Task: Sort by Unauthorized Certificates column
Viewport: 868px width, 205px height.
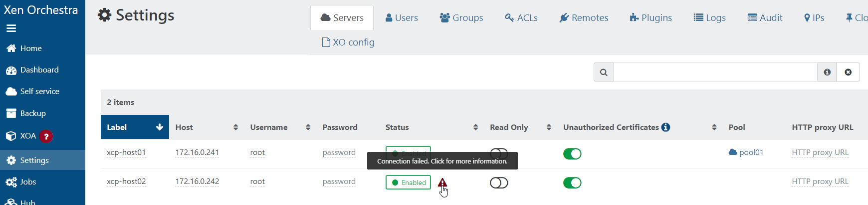Action: pos(640,127)
